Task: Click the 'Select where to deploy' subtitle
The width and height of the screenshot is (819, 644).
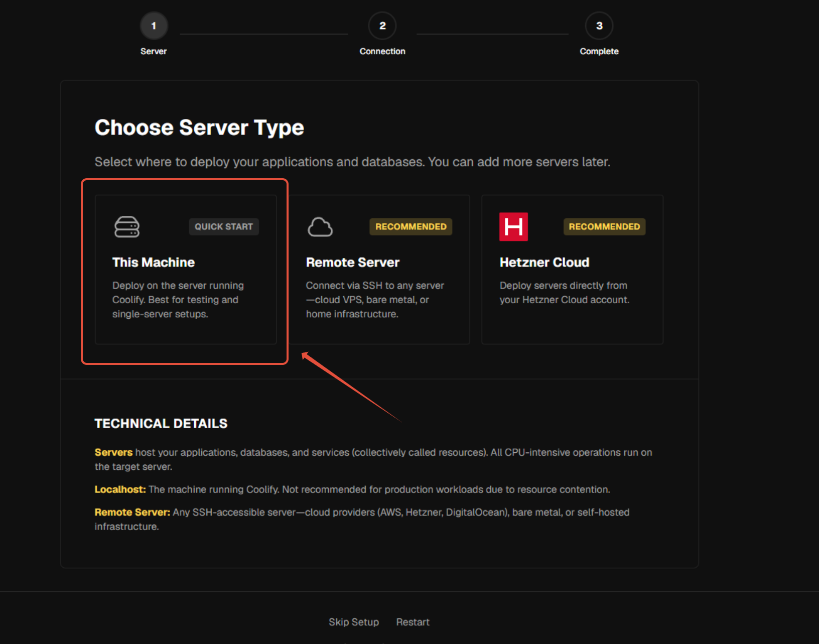Action: pyautogui.click(x=352, y=162)
